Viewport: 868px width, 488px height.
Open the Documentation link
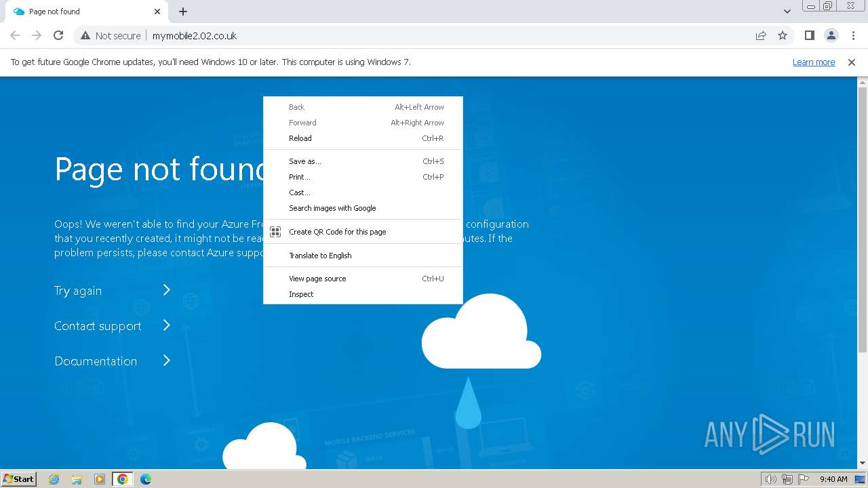point(96,361)
